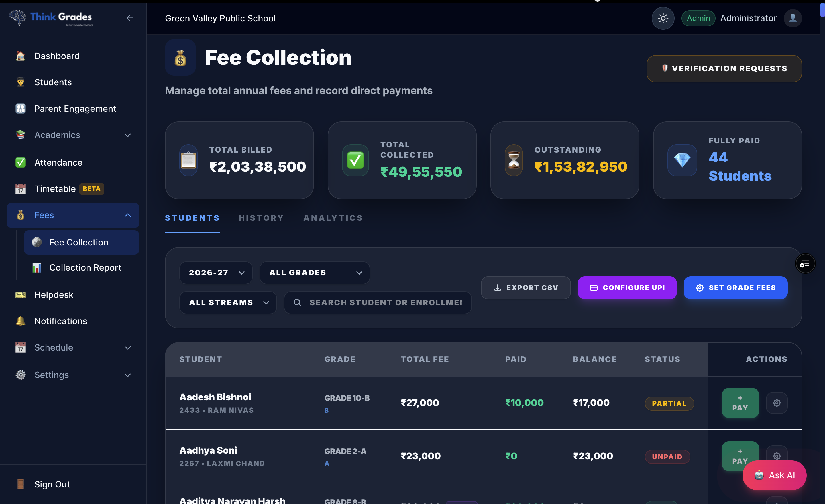
Task: Click the money bag Fee Collection icon
Action: click(x=180, y=58)
